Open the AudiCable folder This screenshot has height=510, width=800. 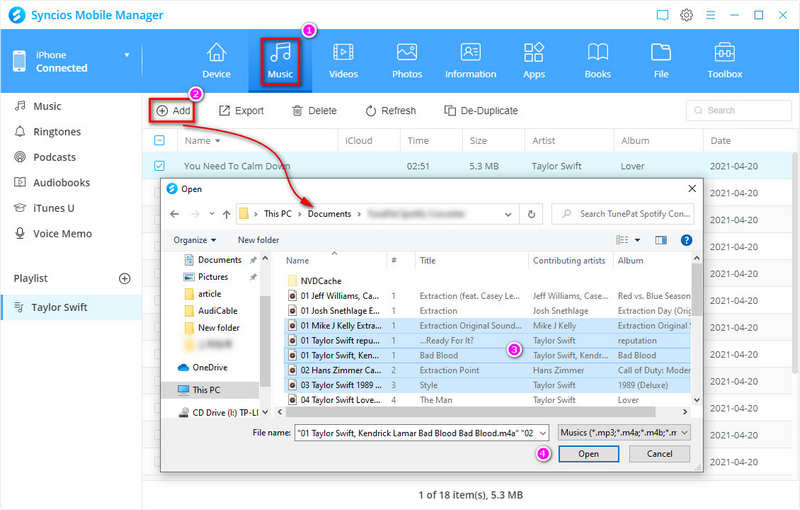(x=218, y=311)
